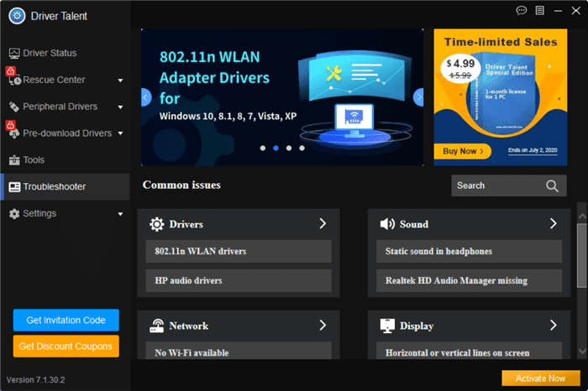Click the red lock badge on Rescue Center

click(x=10, y=70)
